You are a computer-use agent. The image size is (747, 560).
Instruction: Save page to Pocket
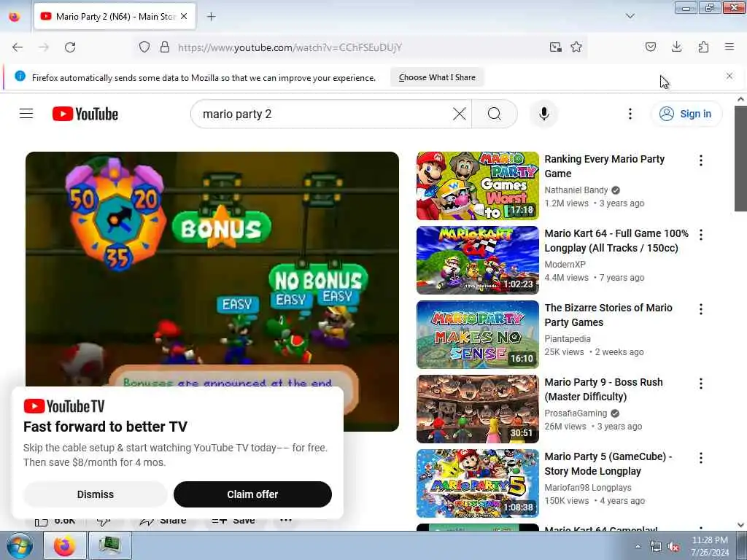pos(651,47)
